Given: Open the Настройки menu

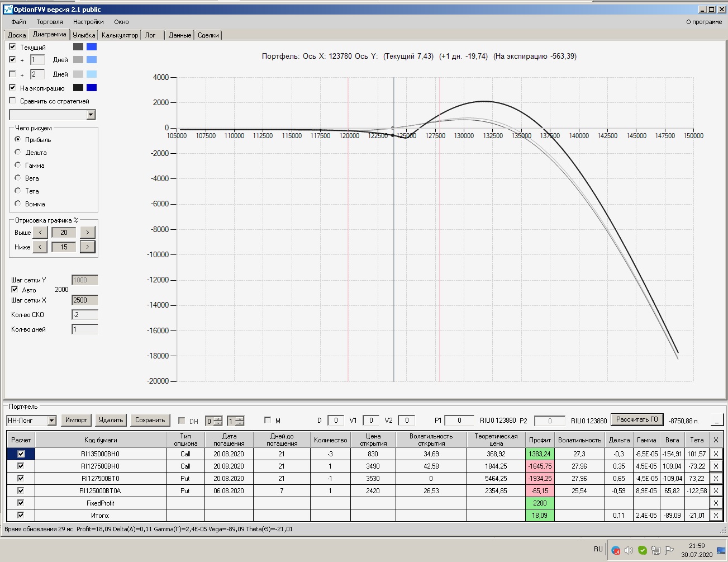Looking at the screenshot, I should tap(88, 22).
